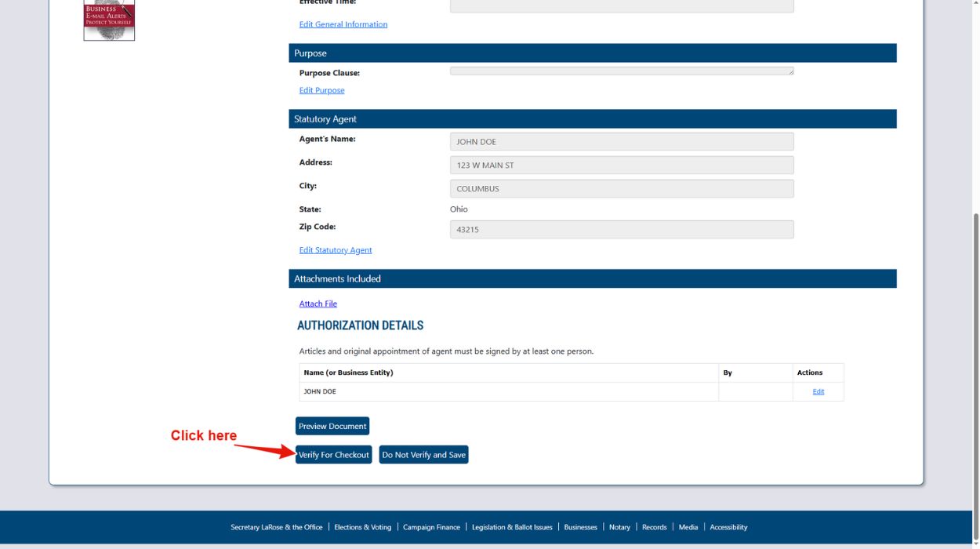This screenshot has height=549, width=980.
Task: Open the Businesses footer link
Action: tap(579, 527)
